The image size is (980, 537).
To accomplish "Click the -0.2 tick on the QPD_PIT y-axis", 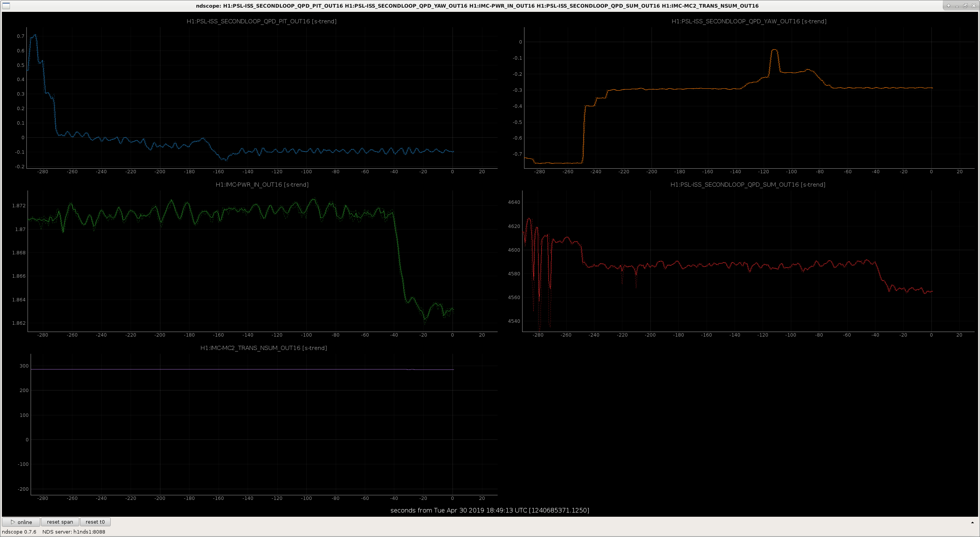I will coord(20,167).
